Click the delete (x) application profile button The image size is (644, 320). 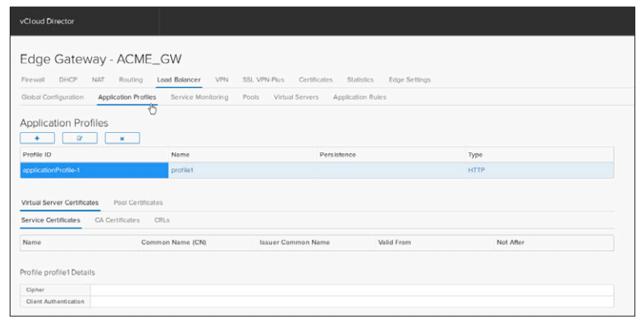click(123, 139)
